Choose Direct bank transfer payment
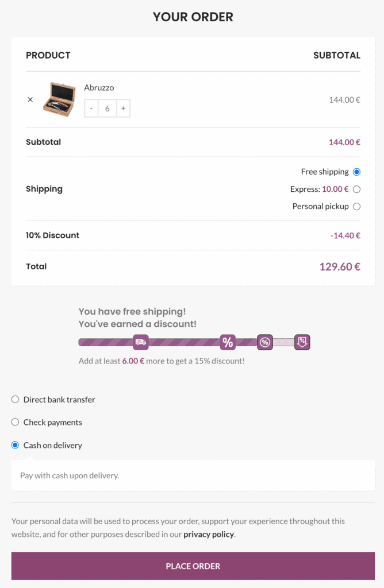 coord(16,399)
